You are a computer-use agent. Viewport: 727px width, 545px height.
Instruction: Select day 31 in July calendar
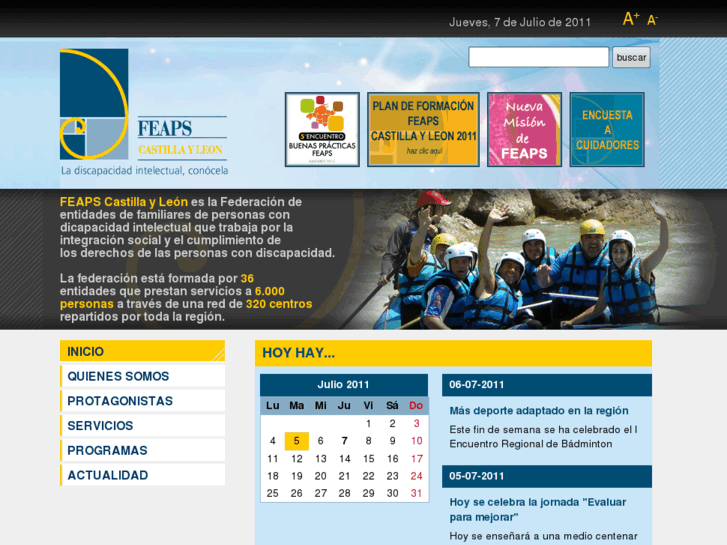click(416, 493)
